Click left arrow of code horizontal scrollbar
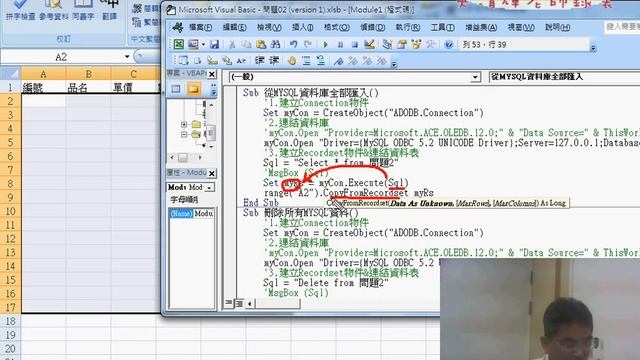Image resolution: width=640 pixels, height=360 pixels. pyautogui.click(x=249, y=303)
